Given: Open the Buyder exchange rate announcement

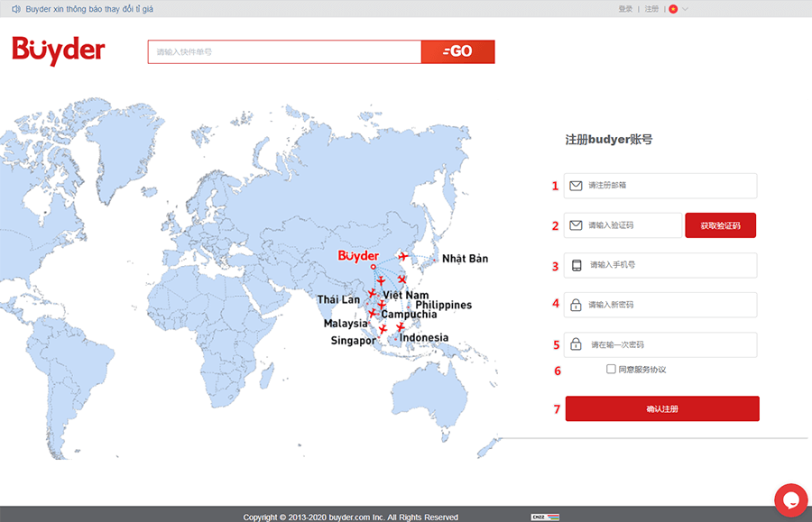Looking at the screenshot, I should tap(89, 9).
